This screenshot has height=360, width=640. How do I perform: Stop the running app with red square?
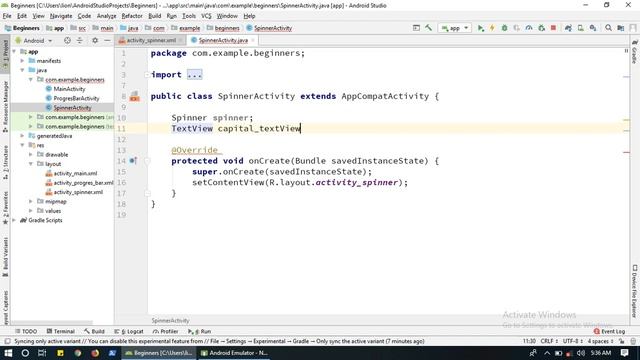pyautogui.click(x=553, y=28)
